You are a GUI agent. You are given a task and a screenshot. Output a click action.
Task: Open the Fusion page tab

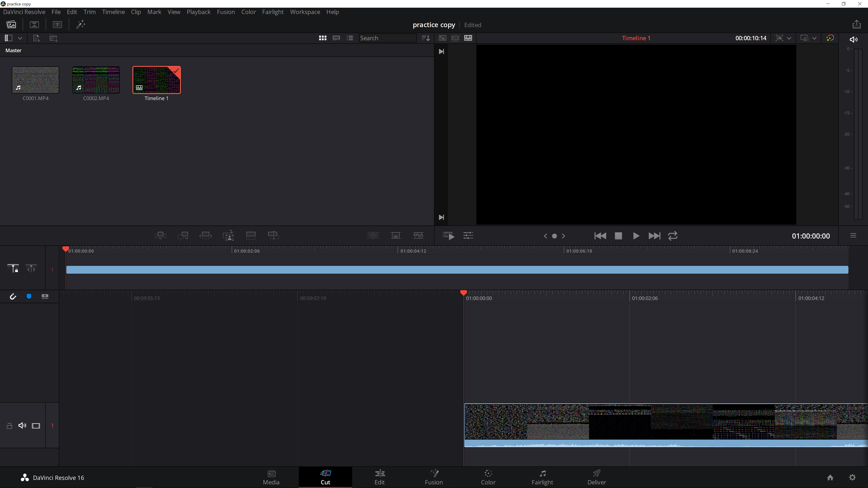tap(434, 477)
